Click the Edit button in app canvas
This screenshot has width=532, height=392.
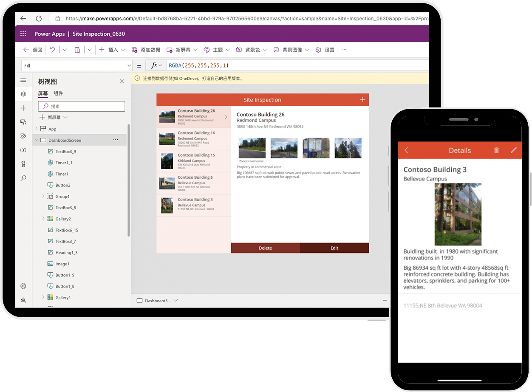(334, 248)
